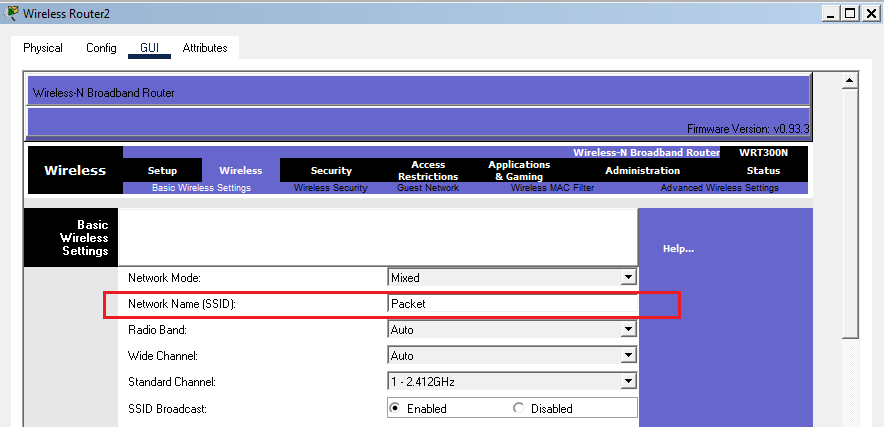The image size is (884, 427).
Task: Open Wireless Security settings link
Action: coord(330,188)
